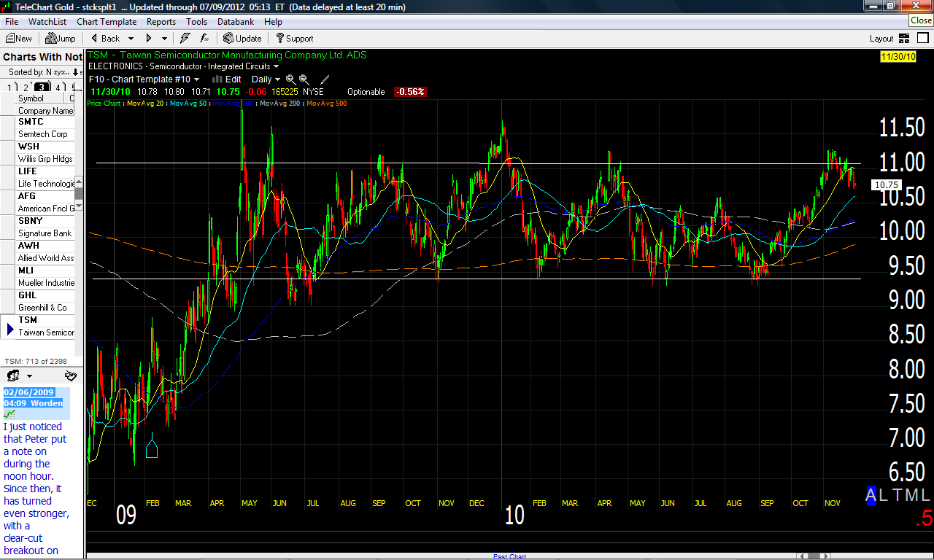Switch to watchlist tab 1

pos(9,87)
